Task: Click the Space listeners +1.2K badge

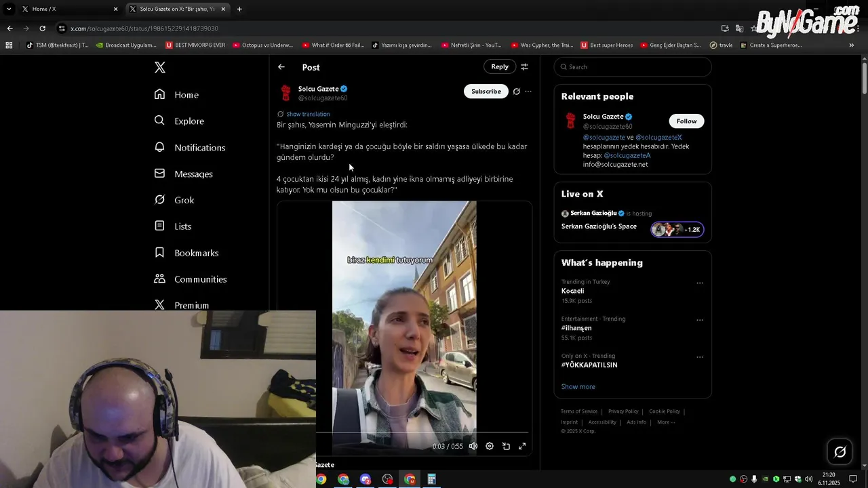Action: pyautogui.click(x=677, y=230)
